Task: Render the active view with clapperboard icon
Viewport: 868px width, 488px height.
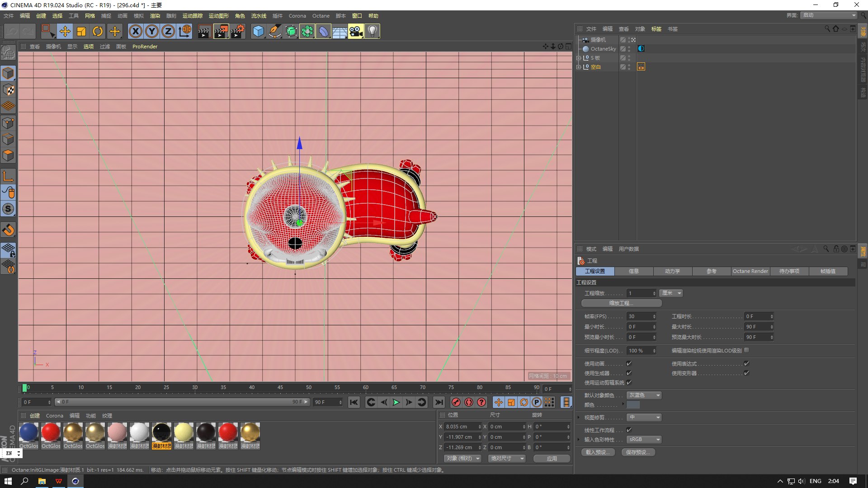Action: [x=204, y=31]
